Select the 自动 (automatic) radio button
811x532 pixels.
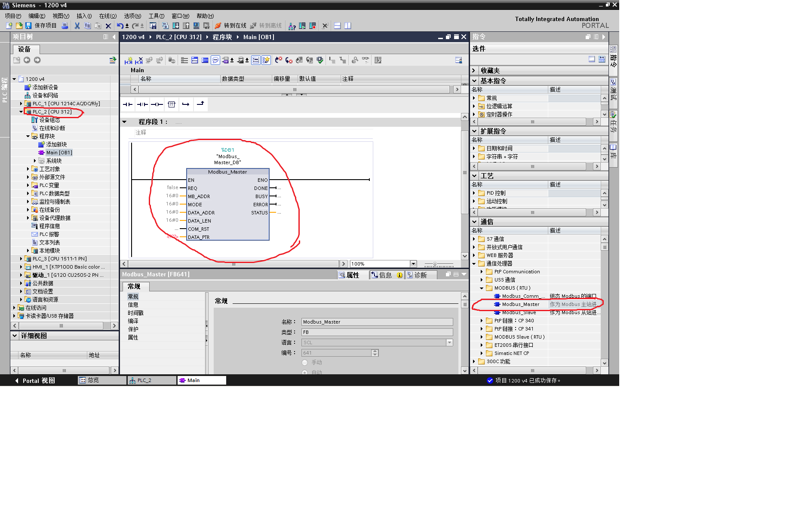coord(305,372)
